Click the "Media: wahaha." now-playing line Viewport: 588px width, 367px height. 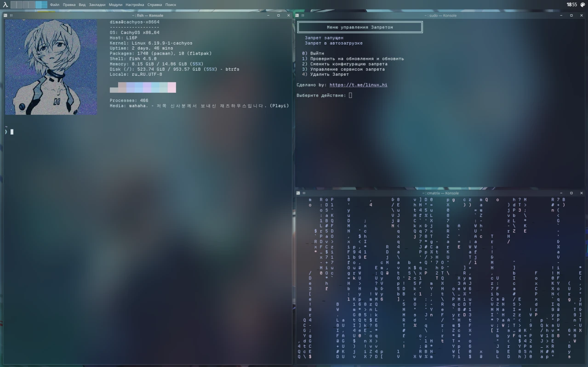[x=200, y=106]
